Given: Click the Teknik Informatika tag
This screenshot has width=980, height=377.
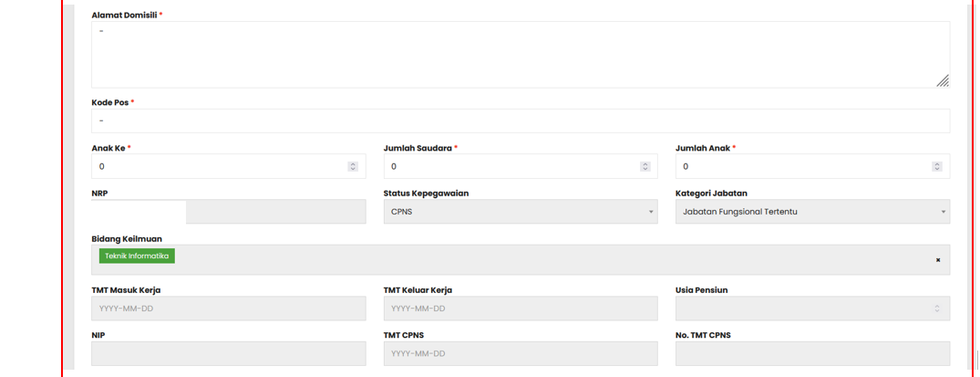Looking at the screenshot, I should click(137, 257).
